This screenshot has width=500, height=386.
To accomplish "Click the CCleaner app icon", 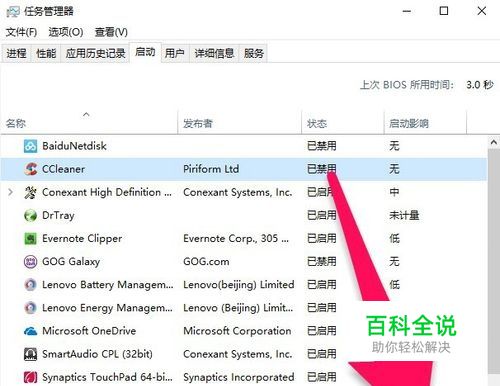I will (30, 169).
